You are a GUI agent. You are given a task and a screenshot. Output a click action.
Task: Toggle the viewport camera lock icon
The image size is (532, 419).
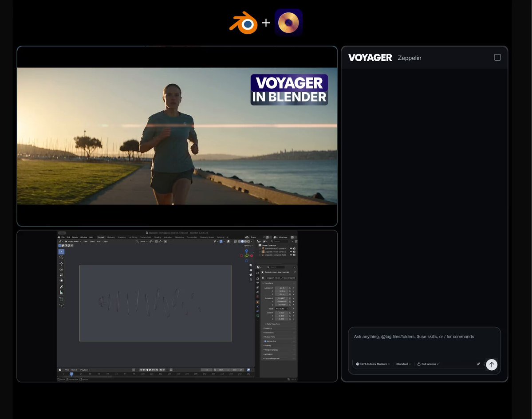[251, 280]
